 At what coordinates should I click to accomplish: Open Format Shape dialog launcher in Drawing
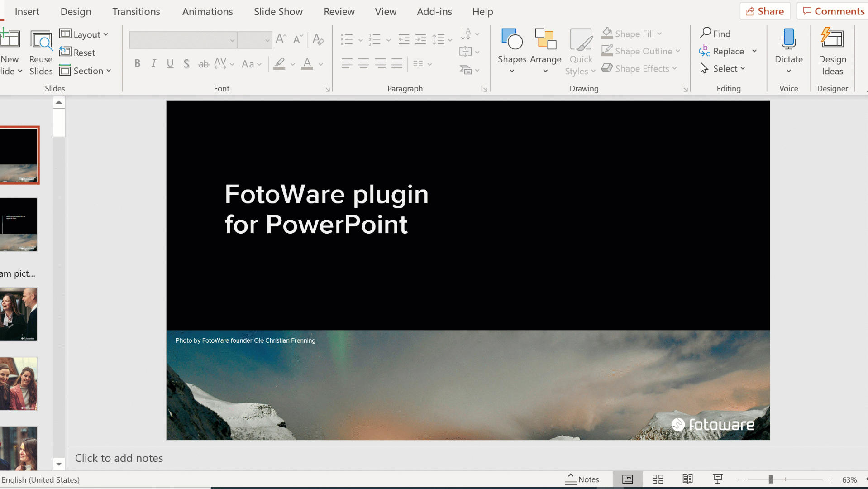coord(685,89)
